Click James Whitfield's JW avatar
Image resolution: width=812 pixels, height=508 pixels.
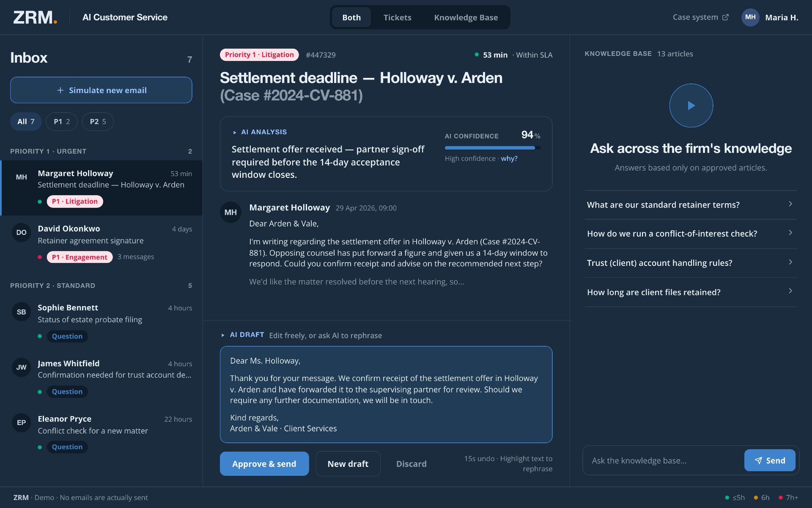point(22,367)
